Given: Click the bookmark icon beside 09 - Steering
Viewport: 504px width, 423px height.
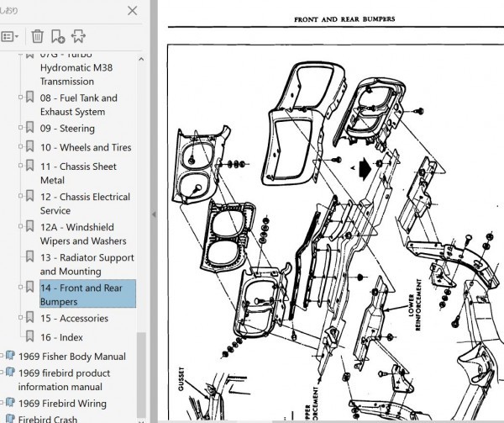Looking at the screenshot, I should 30,127.
